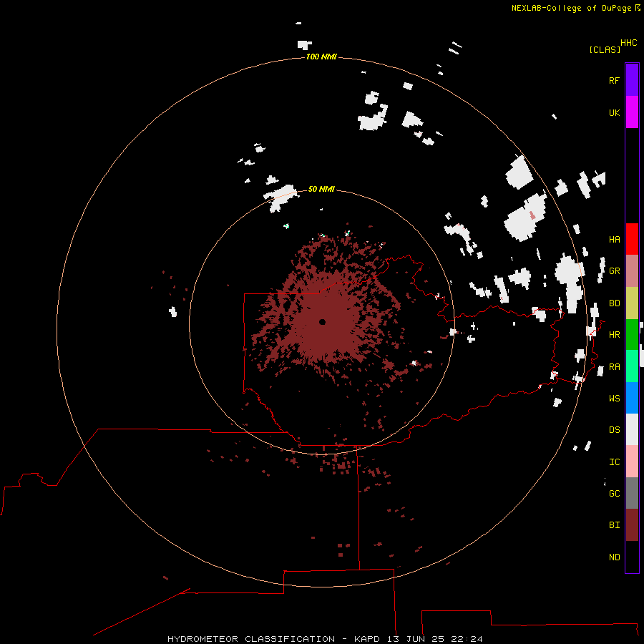This screenshot has width=644, height=644.
Task: Click the HA legend label
Action: [614, 239]
